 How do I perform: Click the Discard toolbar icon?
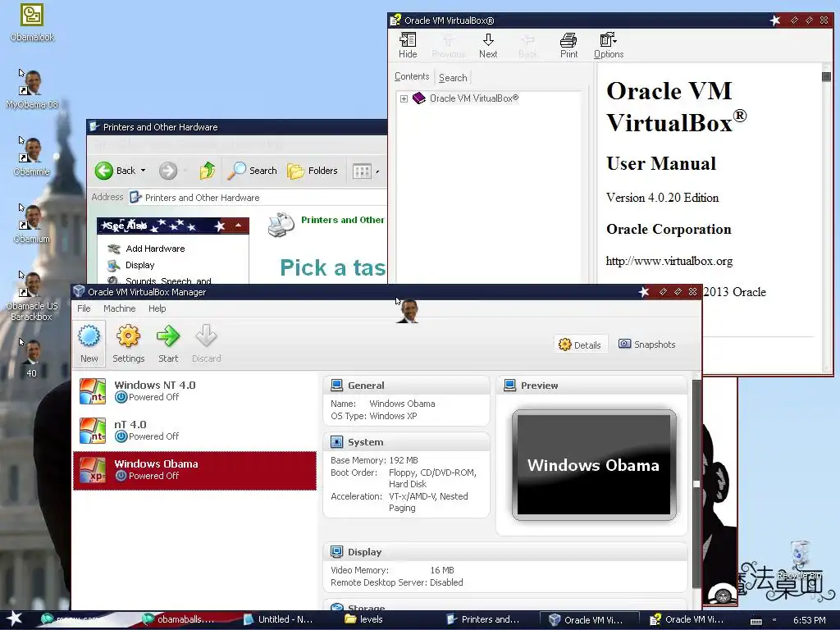click(206, 343)
